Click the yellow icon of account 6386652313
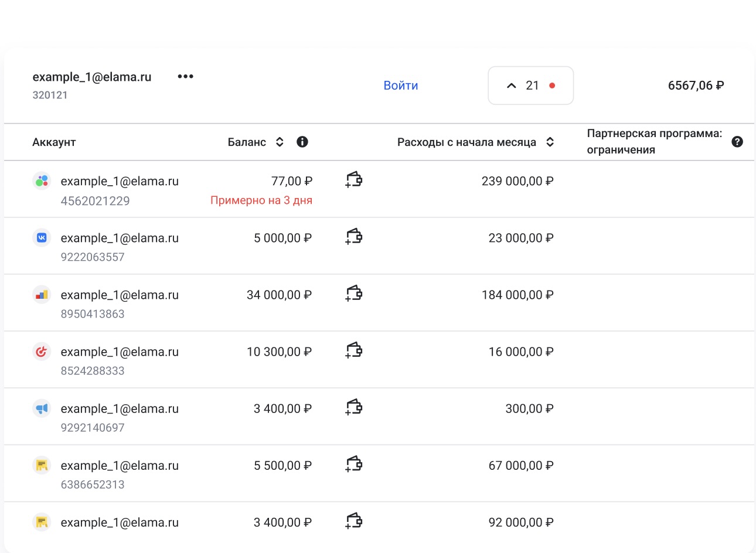 point(42,465)
